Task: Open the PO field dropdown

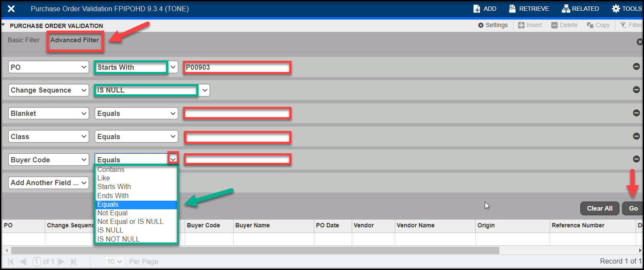Action: pyautogui.click(x=49, y=67)
